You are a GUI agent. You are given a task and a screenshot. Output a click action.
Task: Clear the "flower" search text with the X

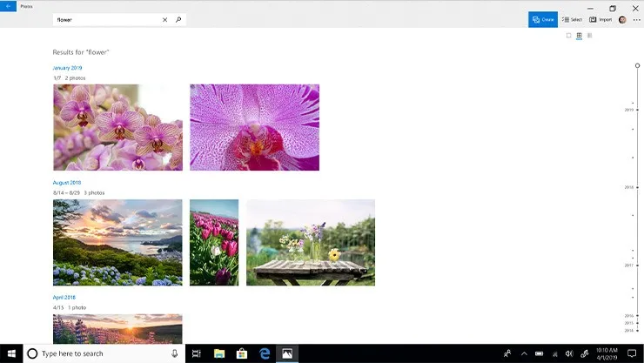click(x=164, y=19)
